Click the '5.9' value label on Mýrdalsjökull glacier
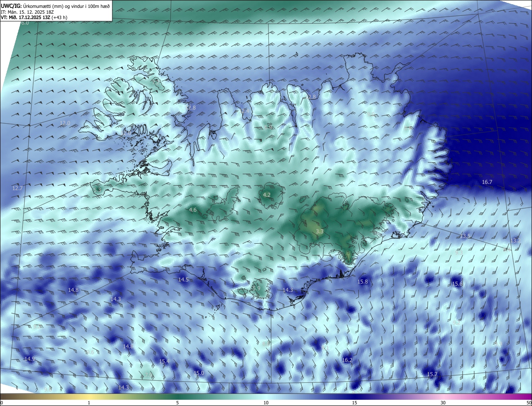The height and width of the screenshot is (406, 532). coord(256,288)
